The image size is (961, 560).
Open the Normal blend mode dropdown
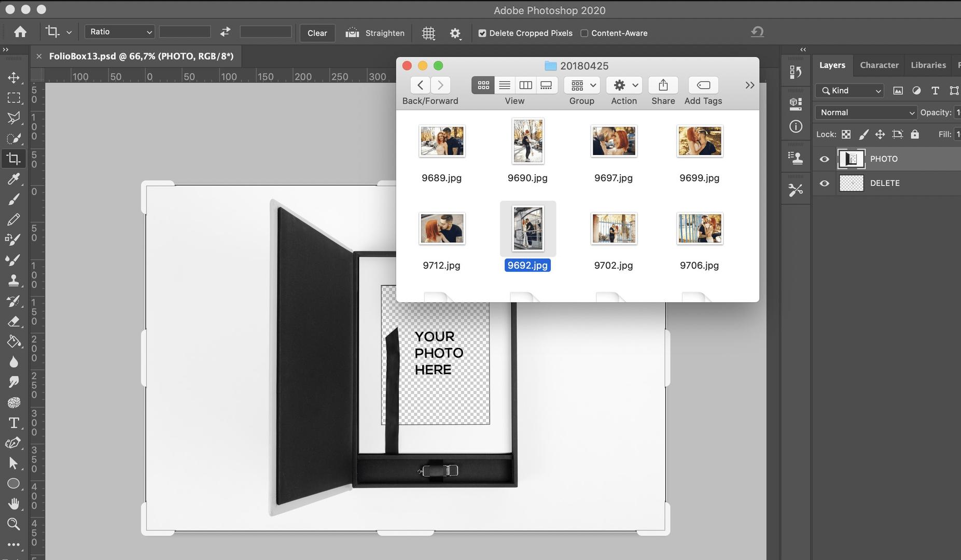865,112
